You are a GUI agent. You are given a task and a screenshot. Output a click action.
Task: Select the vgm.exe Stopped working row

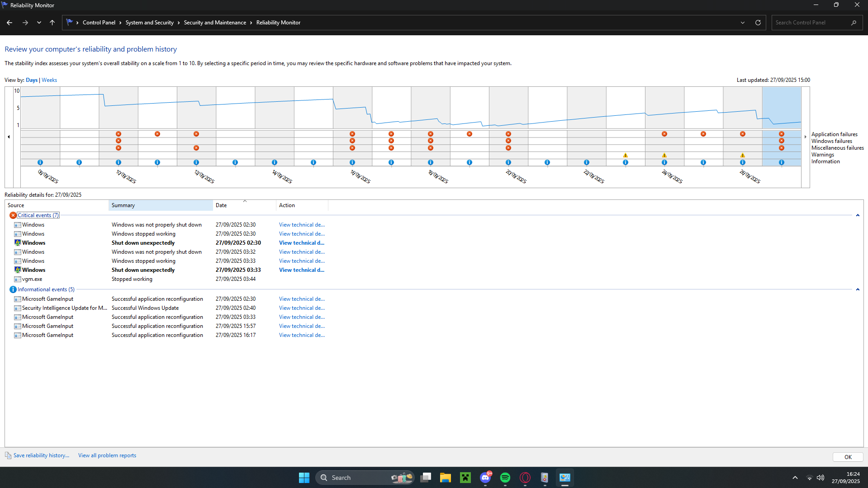[167, 279]
